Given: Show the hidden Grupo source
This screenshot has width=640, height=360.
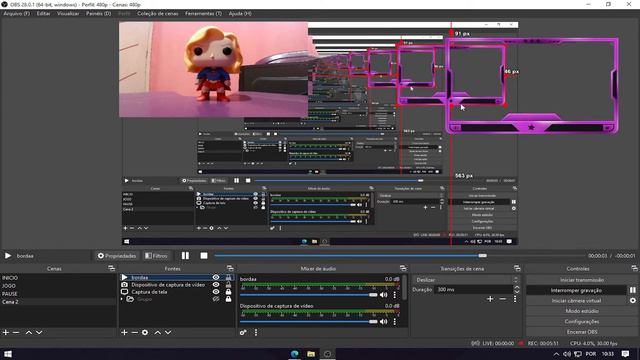Looking at the screenshot, I should 216,299.
